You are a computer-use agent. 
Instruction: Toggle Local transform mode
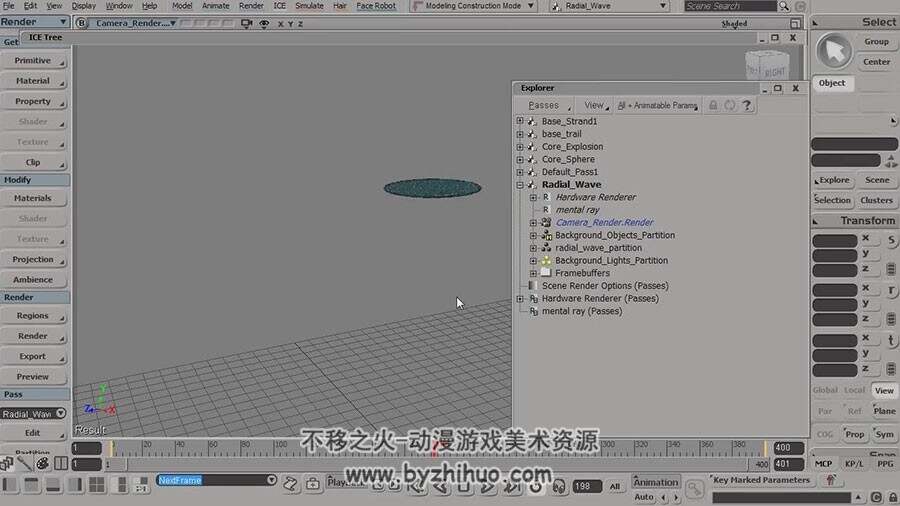point(855,390)
